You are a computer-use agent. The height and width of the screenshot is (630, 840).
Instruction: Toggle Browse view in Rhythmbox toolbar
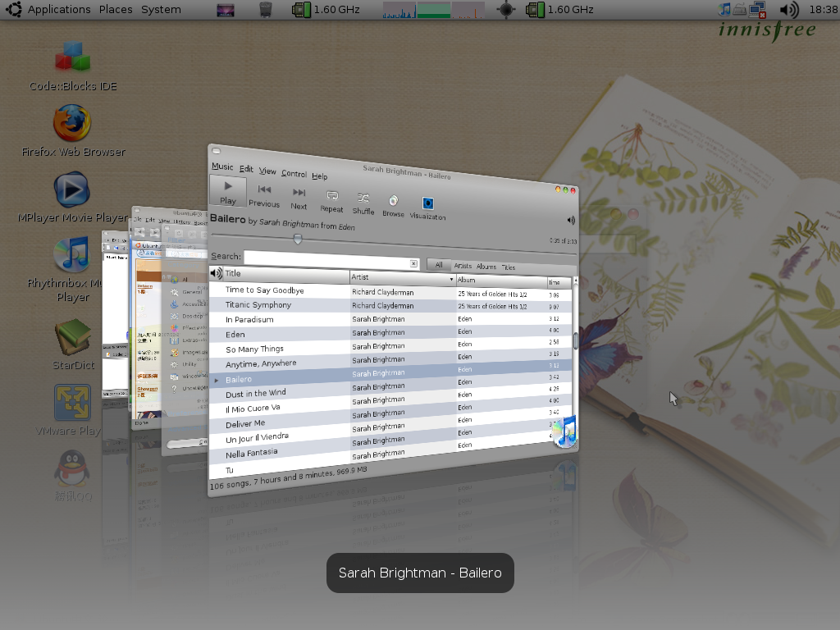(393, 206)
